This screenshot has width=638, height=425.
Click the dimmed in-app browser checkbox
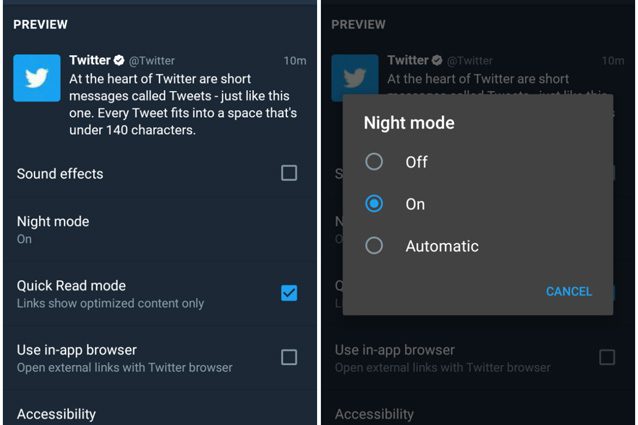pyautogui.click(x=607, y=357)
